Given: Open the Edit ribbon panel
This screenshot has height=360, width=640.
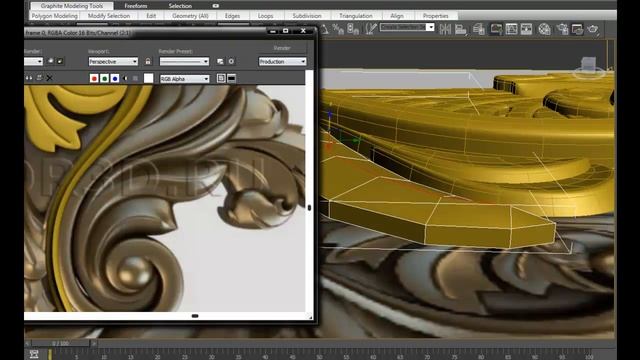Looking at the screenshot, I should [151, 16].
